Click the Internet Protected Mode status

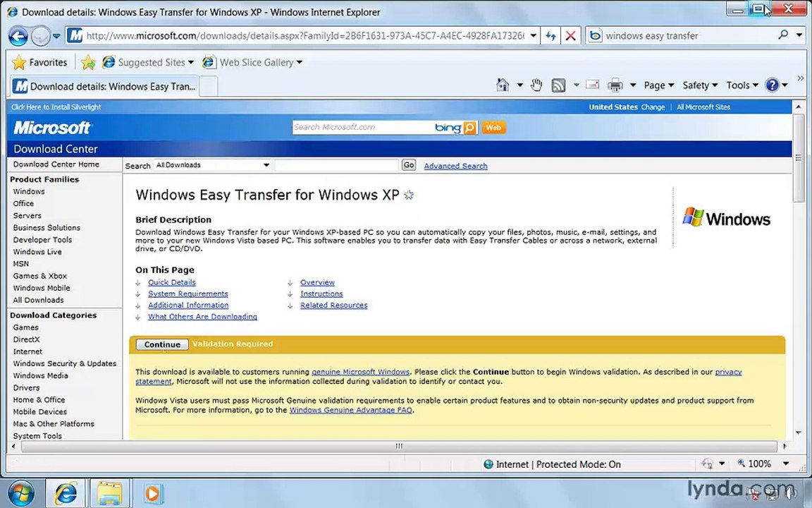(552, 464)
